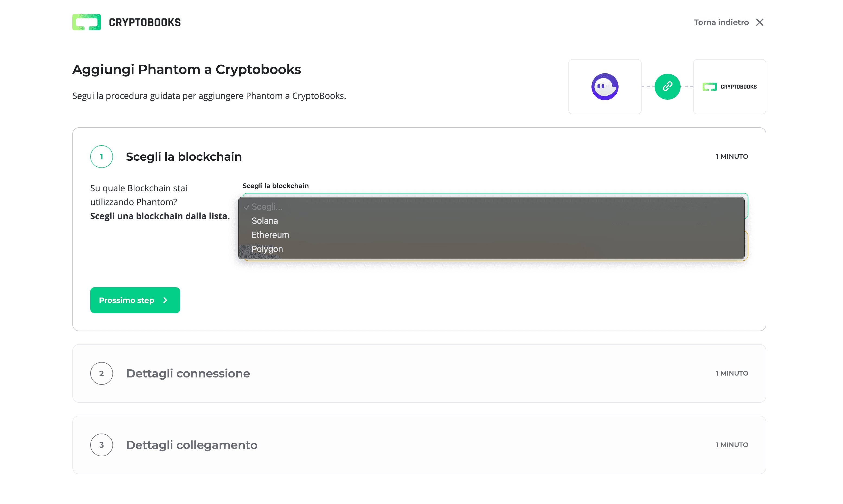Viewport: 843px width, 504px height.
Task: Click the CRYPTOBOOKS wordmark text in header
Action: point(145,22)
